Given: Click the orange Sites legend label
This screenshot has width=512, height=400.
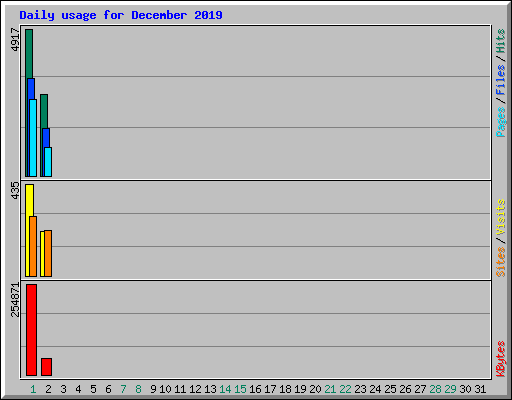Looking at the screenshot, I should 500,262.
